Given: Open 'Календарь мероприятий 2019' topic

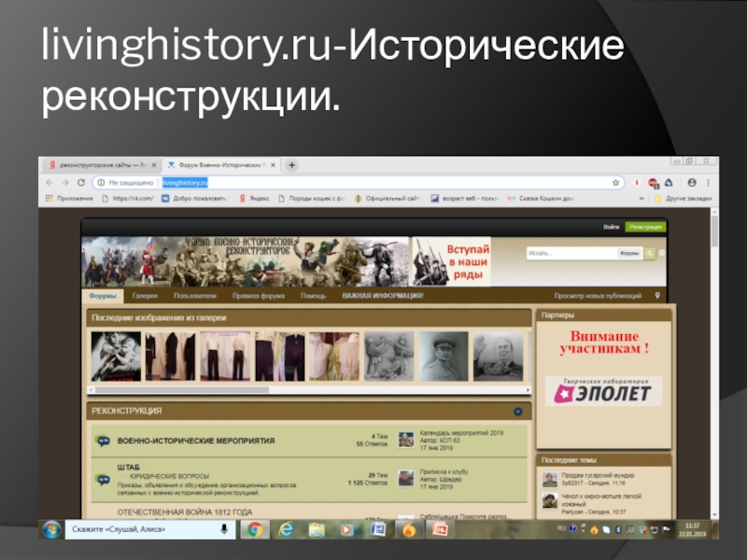Looking at the screenshot, I should (x=461, y=433).
